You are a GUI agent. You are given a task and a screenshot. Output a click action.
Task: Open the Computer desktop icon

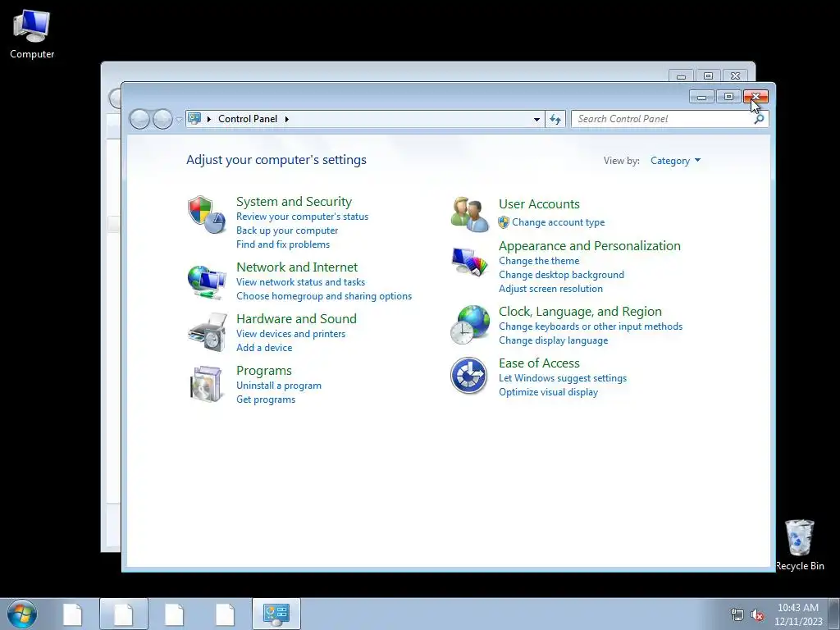[x=32, y=34]
